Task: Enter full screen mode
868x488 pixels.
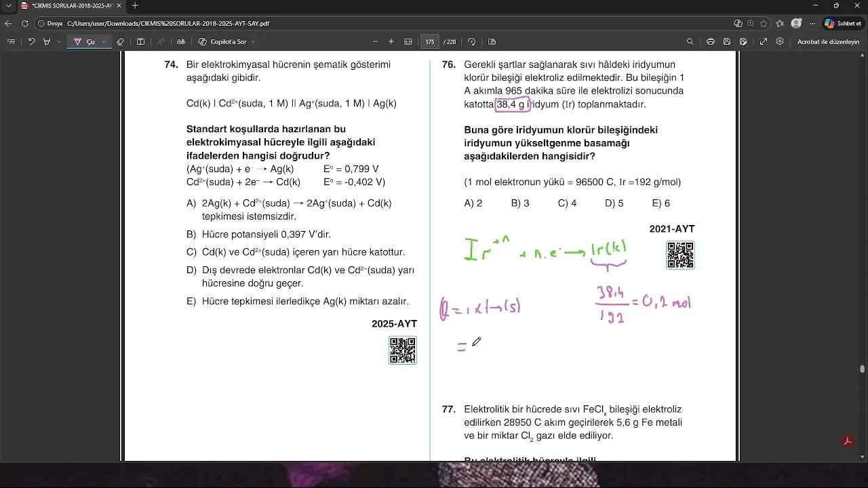Action: [764, 41]
